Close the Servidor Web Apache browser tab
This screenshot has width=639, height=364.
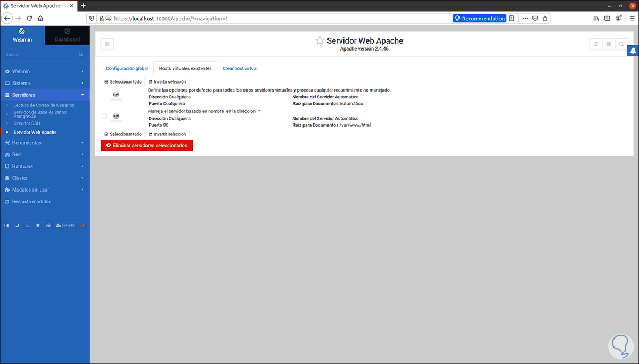(x=72, y=5)
